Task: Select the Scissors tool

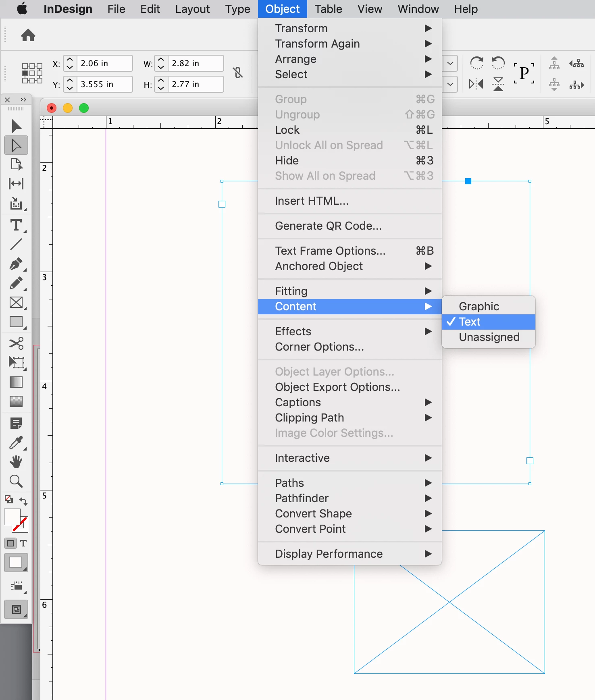Action: pyautogui.click(x=16, y=343)
